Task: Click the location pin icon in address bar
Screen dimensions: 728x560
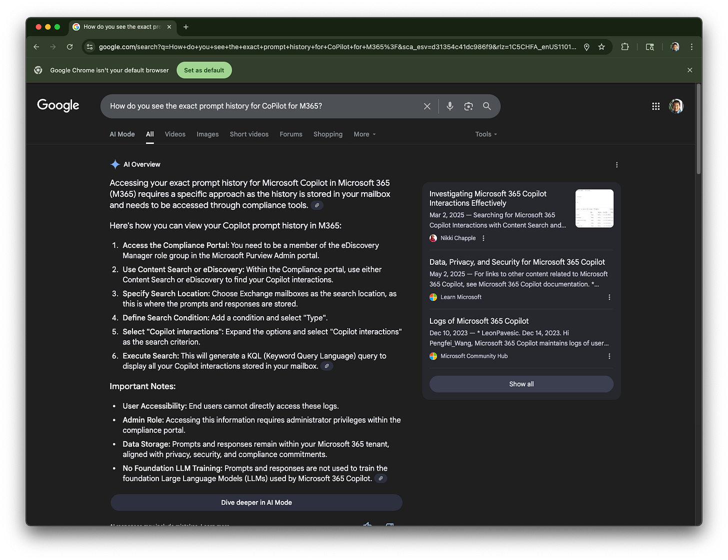Action: click(586, 47)
